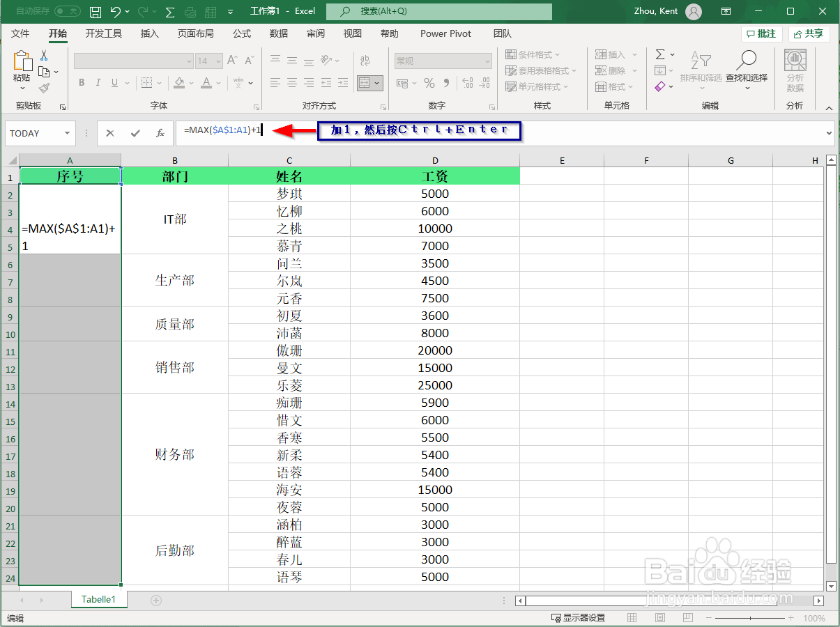This screenshot has height=627, width=840.
Task: Collapse the ribbon with the chevron
Action: pos(829,107)
